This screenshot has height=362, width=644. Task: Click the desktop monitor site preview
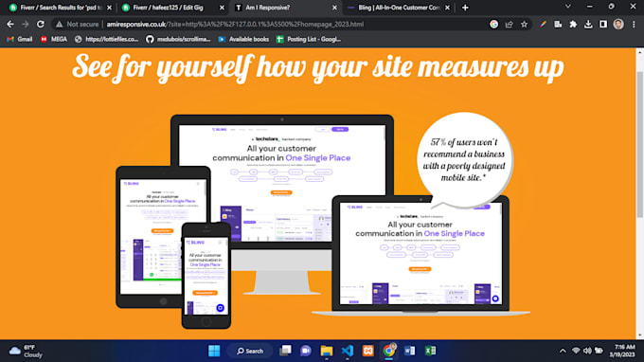pos(282,183)
